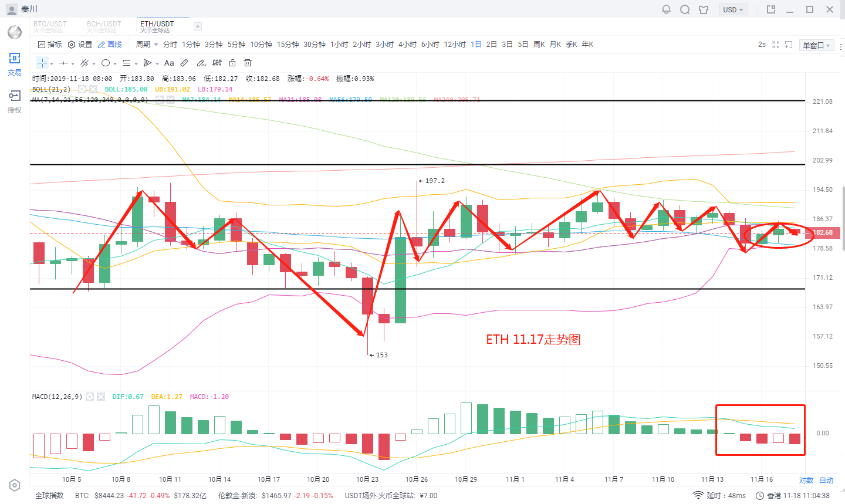845x504 pixels.
Task: Select the 15分钟 period
Action: [x=288, y=45]
